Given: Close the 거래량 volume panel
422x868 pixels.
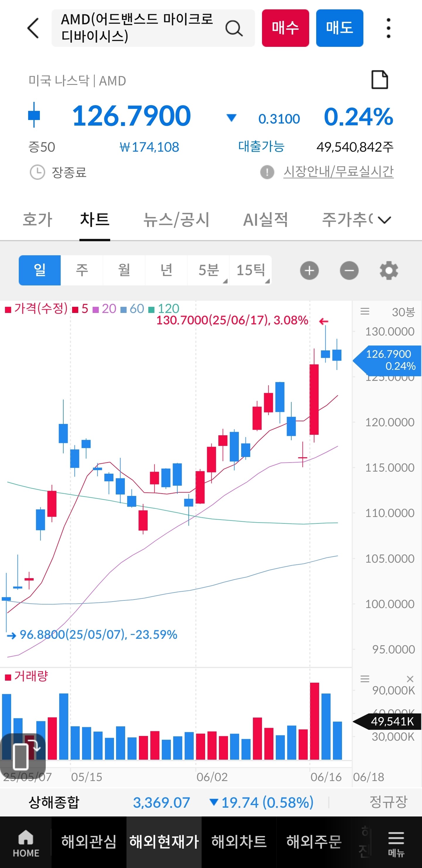Looking at the screenshot, I should coord(410,679).
